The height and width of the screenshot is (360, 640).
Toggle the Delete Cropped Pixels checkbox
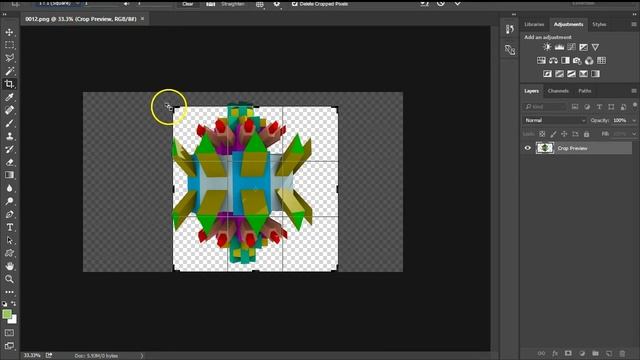point(295,4)
